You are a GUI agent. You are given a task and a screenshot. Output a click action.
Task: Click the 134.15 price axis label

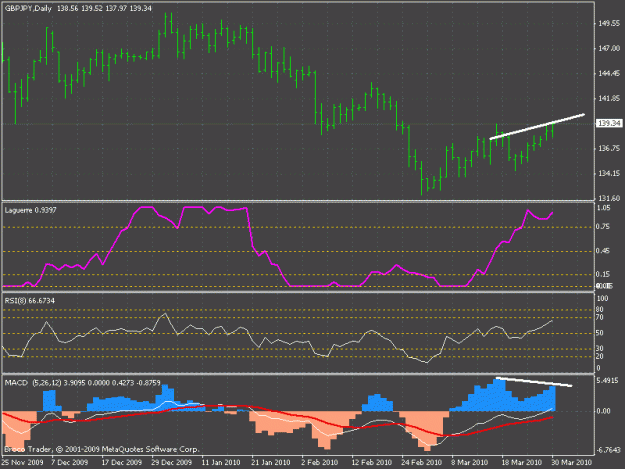pos(609,173)
